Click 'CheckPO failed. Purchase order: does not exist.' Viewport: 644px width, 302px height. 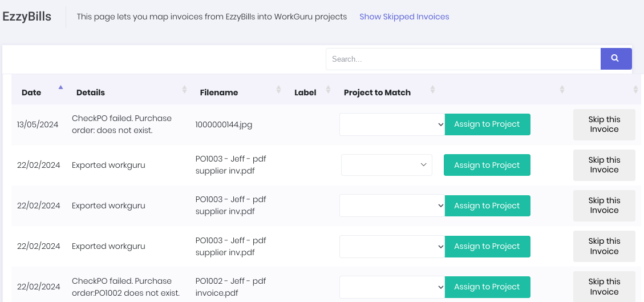(x=122, y=124)
